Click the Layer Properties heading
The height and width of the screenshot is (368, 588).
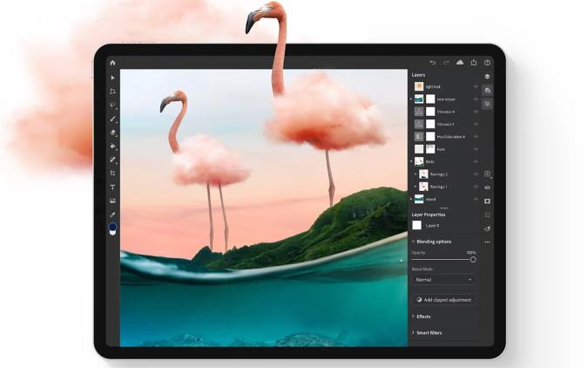[429, 215]
